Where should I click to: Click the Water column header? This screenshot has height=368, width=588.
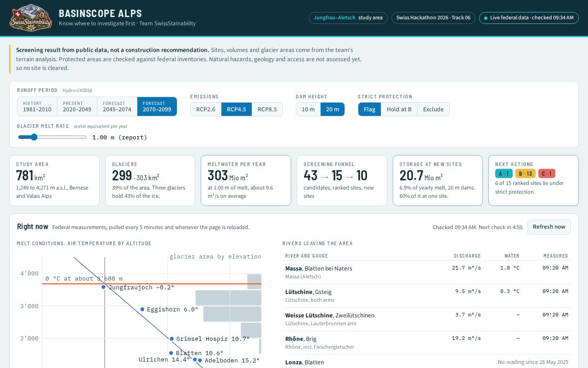point(512,256)
